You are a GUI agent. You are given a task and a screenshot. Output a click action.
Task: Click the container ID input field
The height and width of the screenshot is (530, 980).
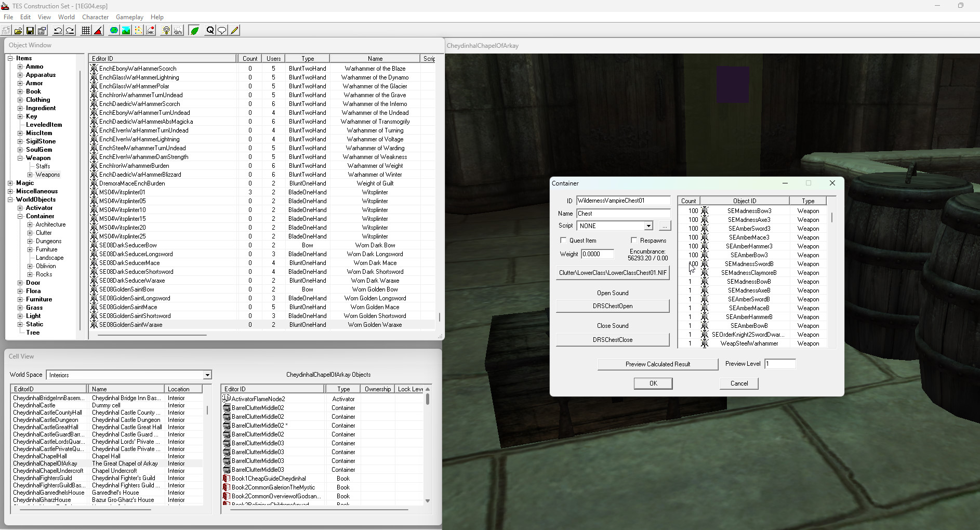[623, 201]
